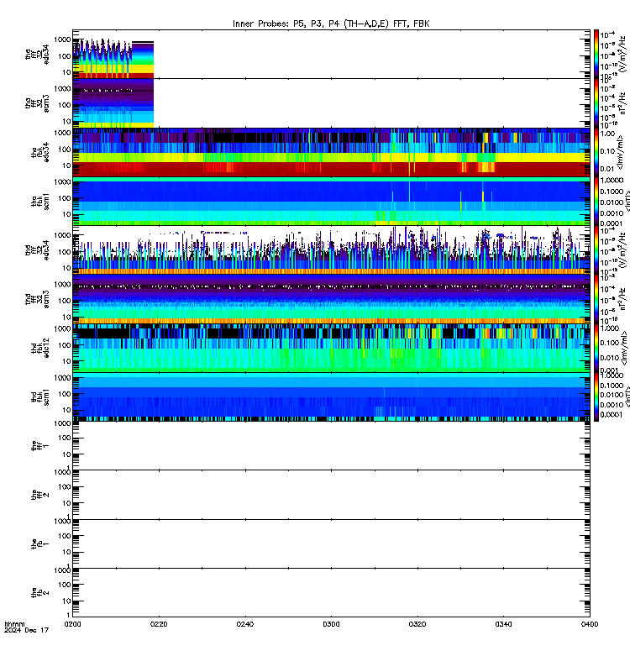Click the "the fff 2" panel label
The image size is (630, 672).
coord(40,495)
